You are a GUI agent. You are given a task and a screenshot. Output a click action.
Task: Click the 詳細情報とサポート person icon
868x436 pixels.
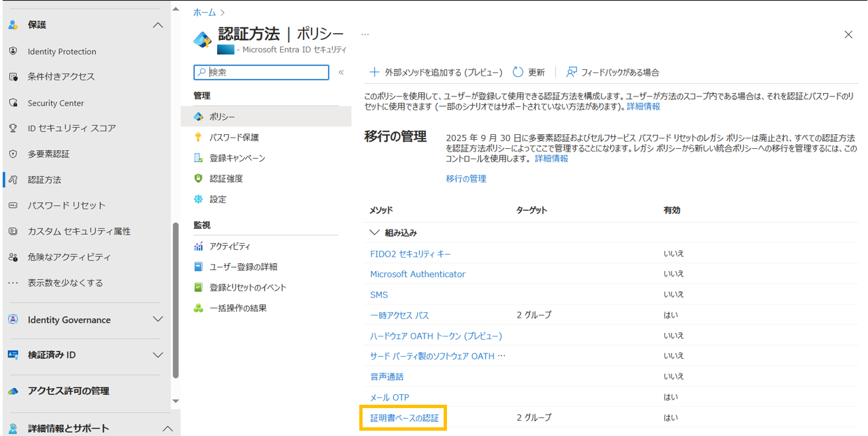pos(13,429)
